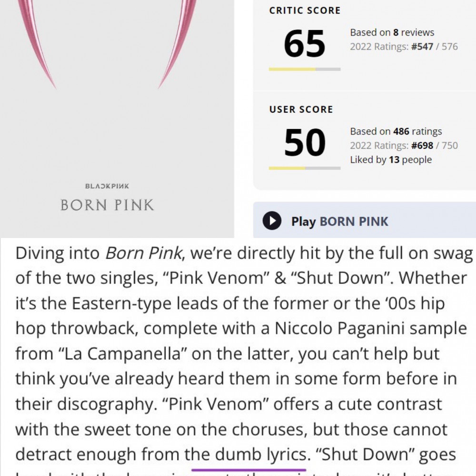The height and width of the screenshot is (476, 476).
Task: Click the italic Born Pink title in review
Action: click(x=144, y=253)
